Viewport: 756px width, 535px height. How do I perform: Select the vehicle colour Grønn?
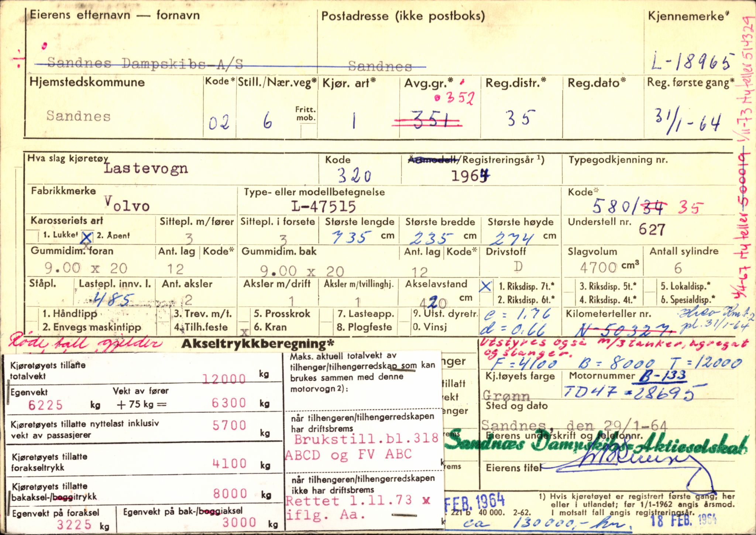coord(506,396)
